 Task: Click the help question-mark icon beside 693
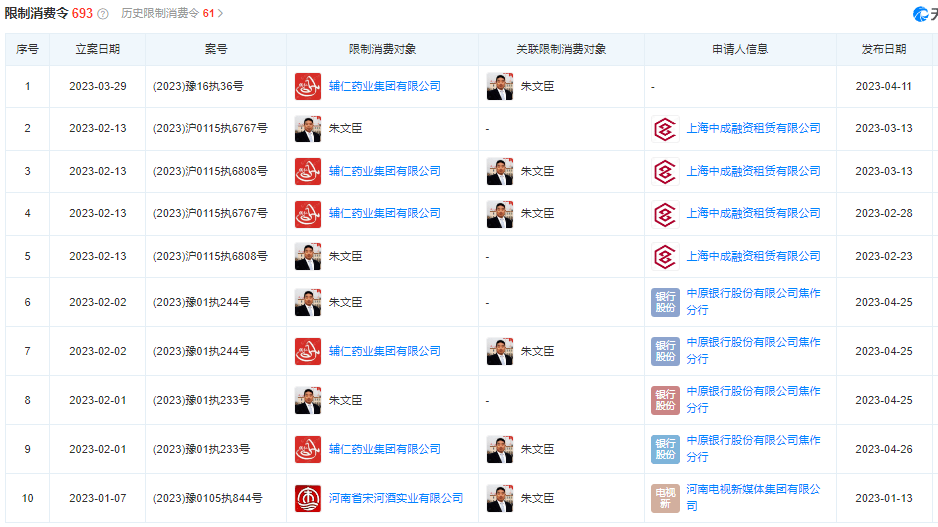pyautogui.click(x=103, y=14)
